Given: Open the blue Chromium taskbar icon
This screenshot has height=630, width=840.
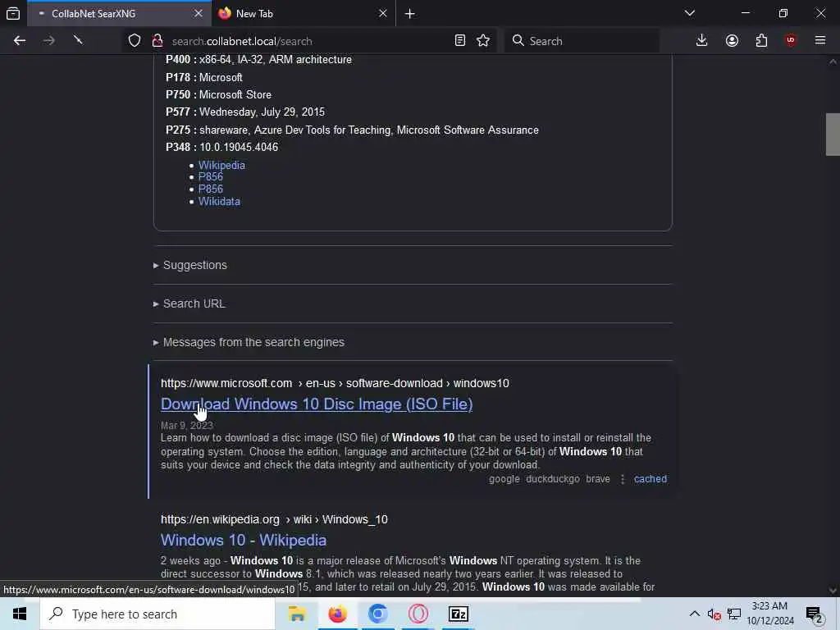Looking at the screenshot, I should [377, 614].
